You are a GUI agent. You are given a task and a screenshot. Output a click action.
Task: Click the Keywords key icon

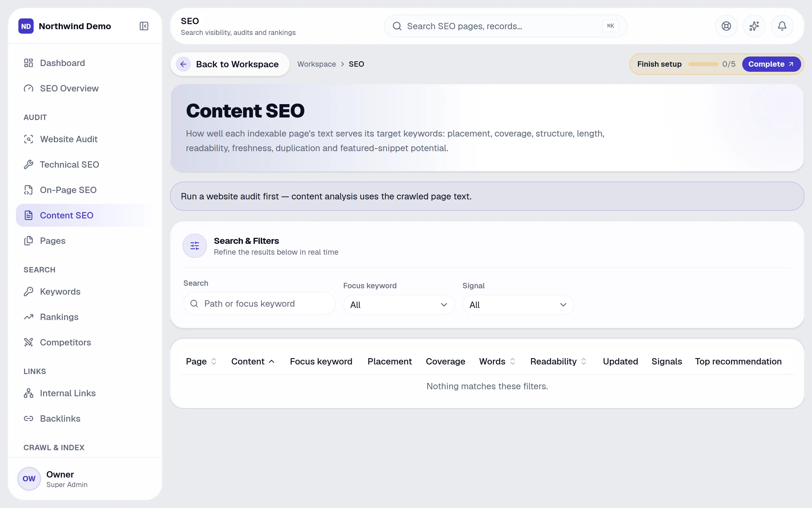pos(29,292)
